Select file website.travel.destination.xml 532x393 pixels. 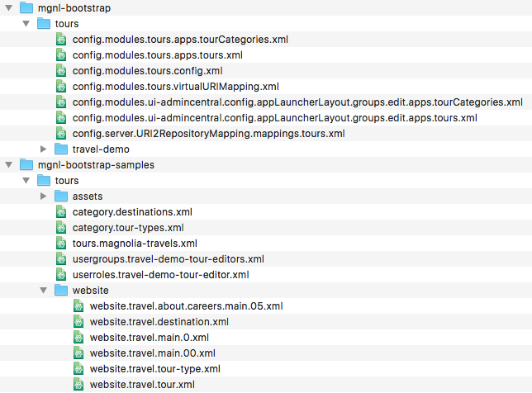click(159, 322)
